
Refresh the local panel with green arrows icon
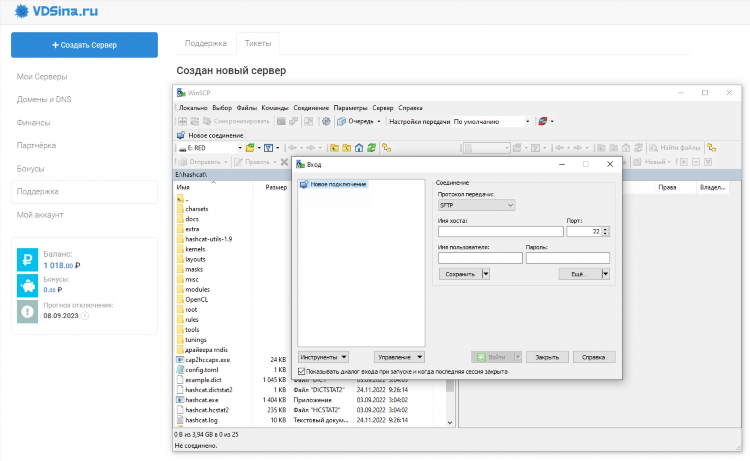[x=372, y=148]
